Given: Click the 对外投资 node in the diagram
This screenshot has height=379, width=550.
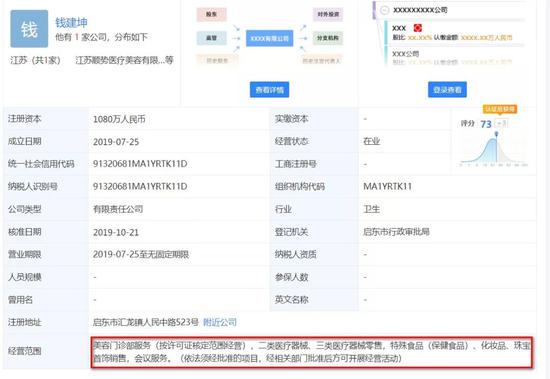Looking at the screenshot, I should (328, 14).
